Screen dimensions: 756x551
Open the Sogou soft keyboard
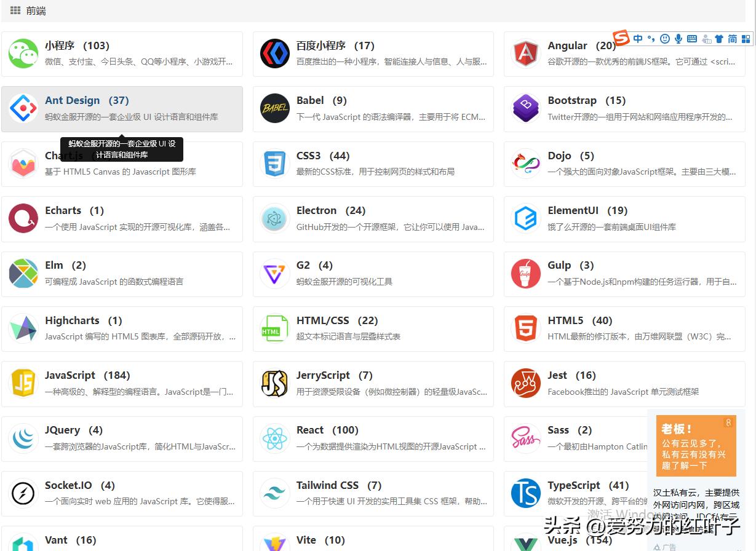point(692,38)
